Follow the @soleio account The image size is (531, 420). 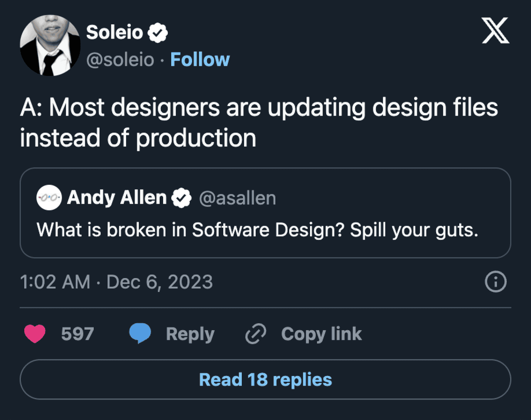pyautogui.click(x=200, y=60)
